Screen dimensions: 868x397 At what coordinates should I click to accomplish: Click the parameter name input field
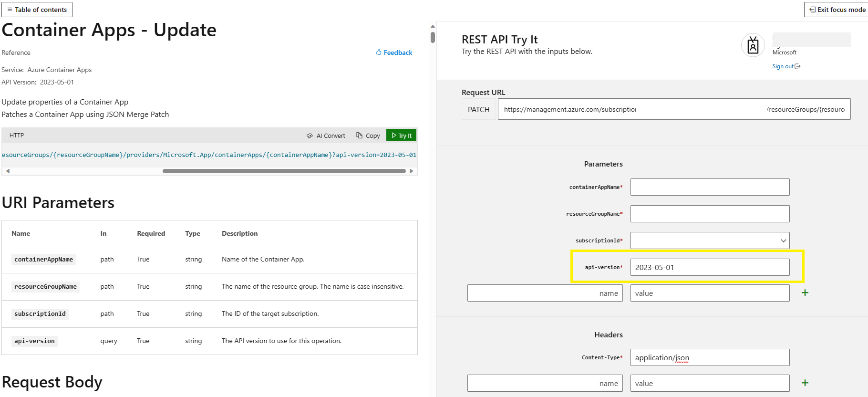coord(545,293)
